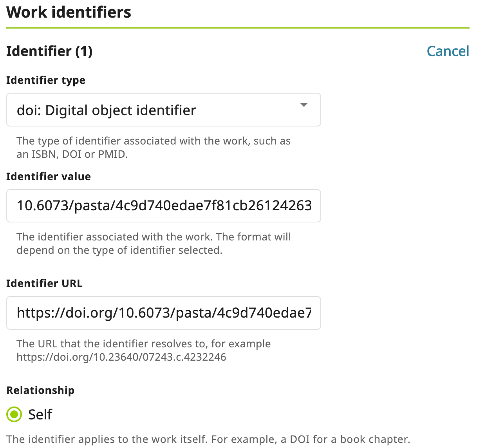The image size is (477, 448).
Task: Click the example doi.org/10.23640 URL text
Action: click(x=121, y=357)
